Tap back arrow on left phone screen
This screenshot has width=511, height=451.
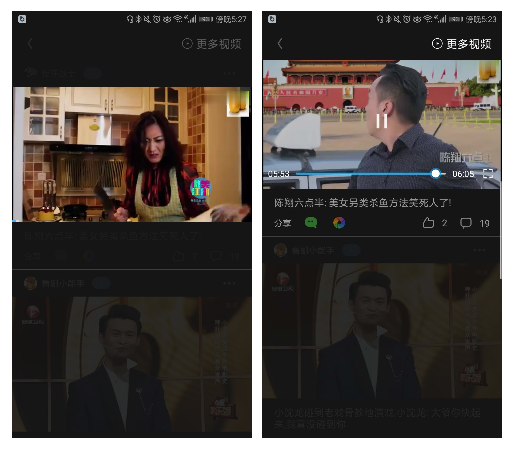tap(30, 44)
